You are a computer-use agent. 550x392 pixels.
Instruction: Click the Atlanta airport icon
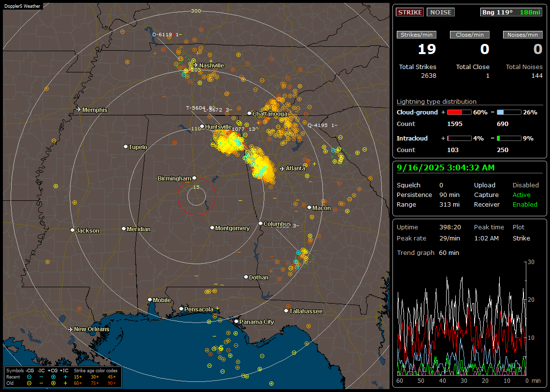[282, 168]
